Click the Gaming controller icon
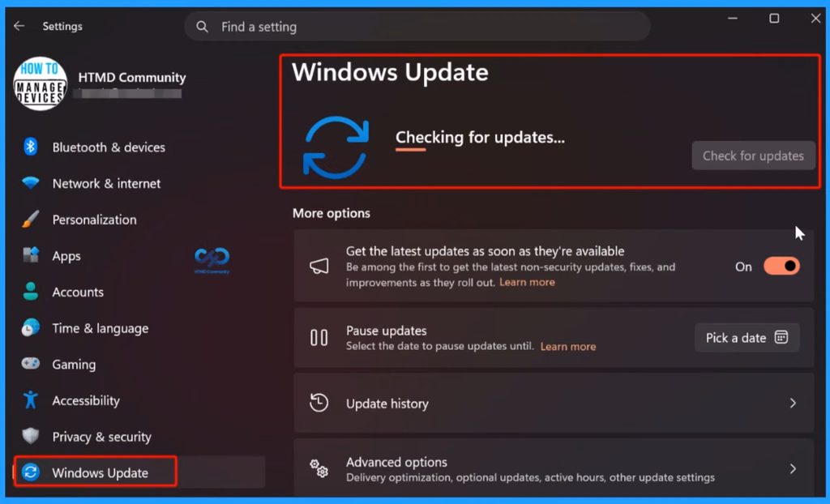Image resolution: width=830 pixels, height=504 pixels. pyautogui.click(x=30, y=364)
